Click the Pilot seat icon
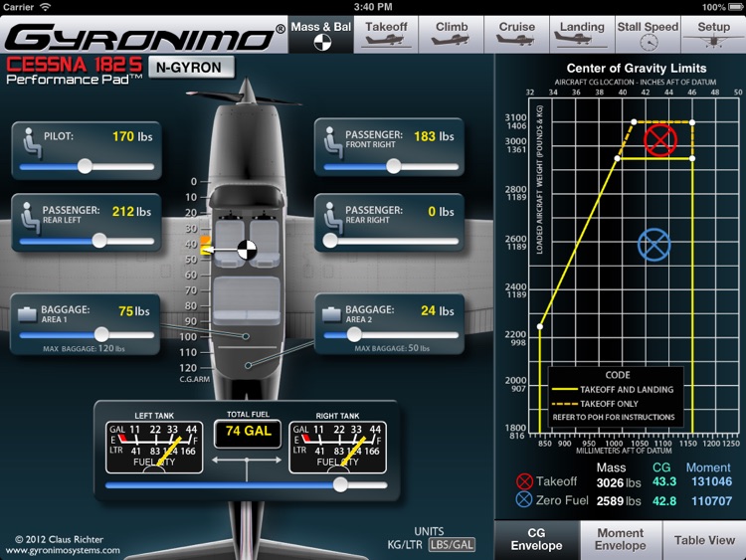Viewport: 746px width, 560px height. tap(33, 142)
